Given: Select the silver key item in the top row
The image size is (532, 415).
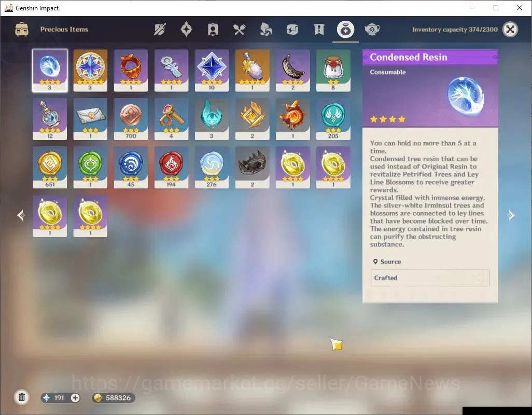Looking at the screenshot, I should 171,71.
